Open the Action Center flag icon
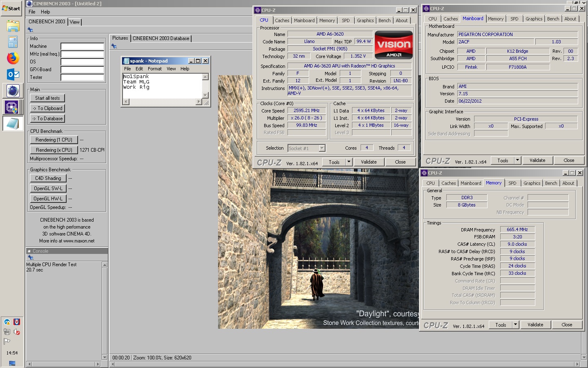Viewport: 588px width, 368px height. pos(7,341)
